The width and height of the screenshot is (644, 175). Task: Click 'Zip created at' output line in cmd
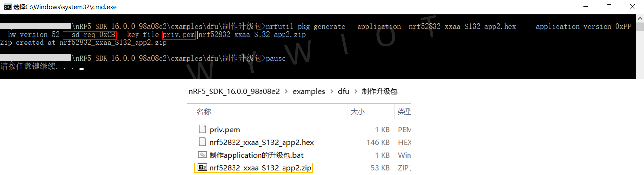[x=84, y=43]
